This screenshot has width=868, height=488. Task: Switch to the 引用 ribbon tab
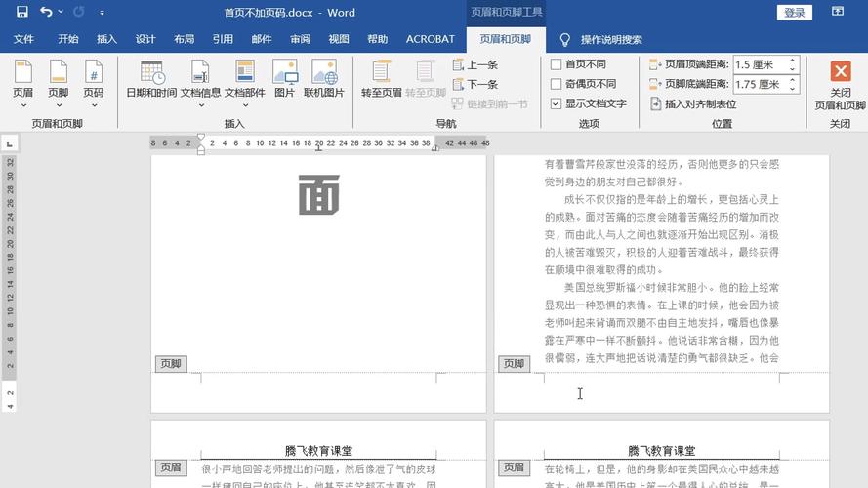click(x=223, y=39)
